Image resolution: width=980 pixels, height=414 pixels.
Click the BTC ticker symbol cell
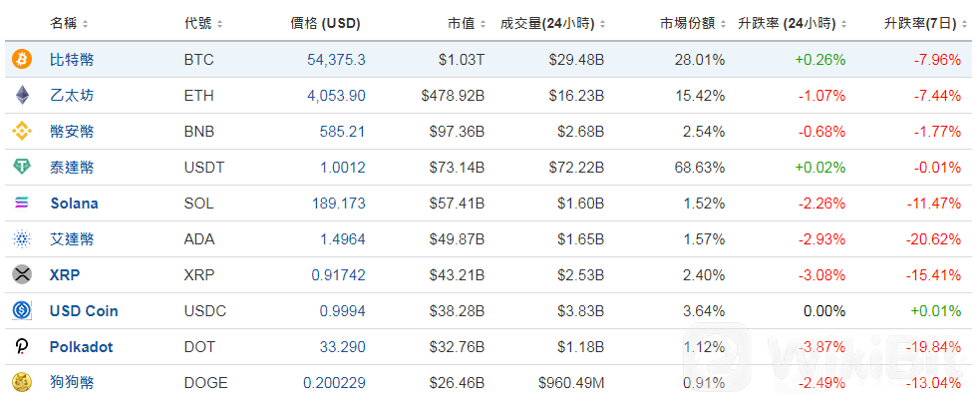point(198,60)
